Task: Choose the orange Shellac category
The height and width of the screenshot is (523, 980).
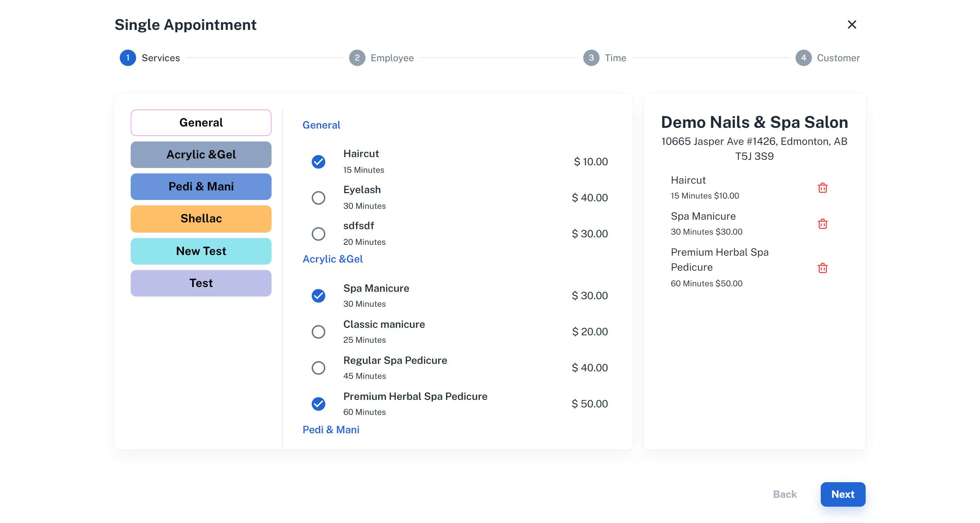Action: (201, 219)
